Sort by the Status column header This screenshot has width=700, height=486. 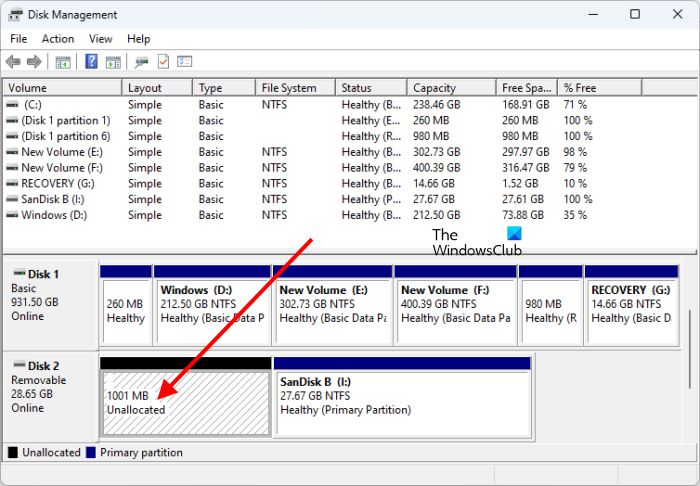pyautogui.click(x=371, y=88)
